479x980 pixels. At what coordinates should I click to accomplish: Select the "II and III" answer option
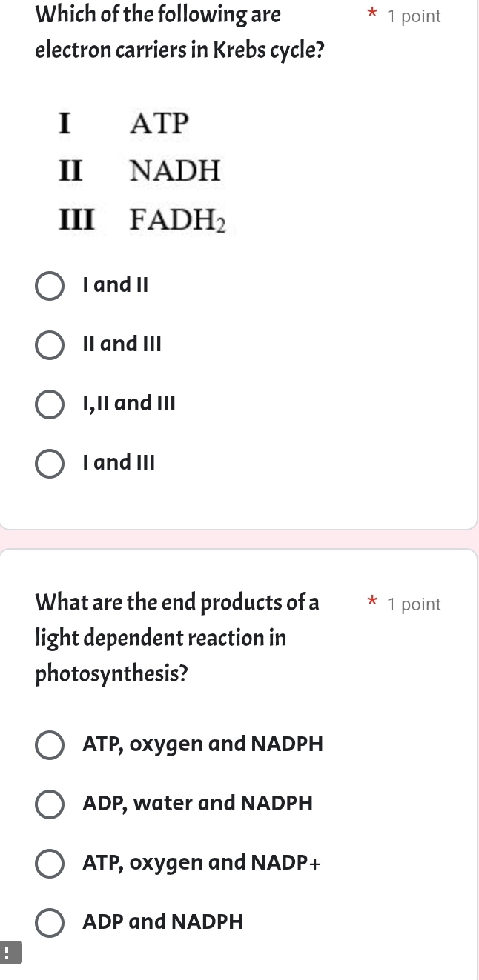pyautogui.click(x=50, y=345)
